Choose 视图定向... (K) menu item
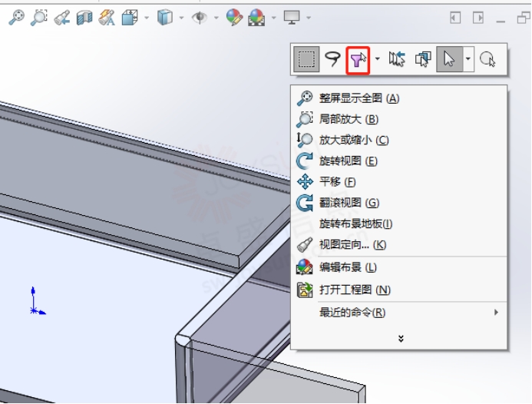 click(399, 245)
